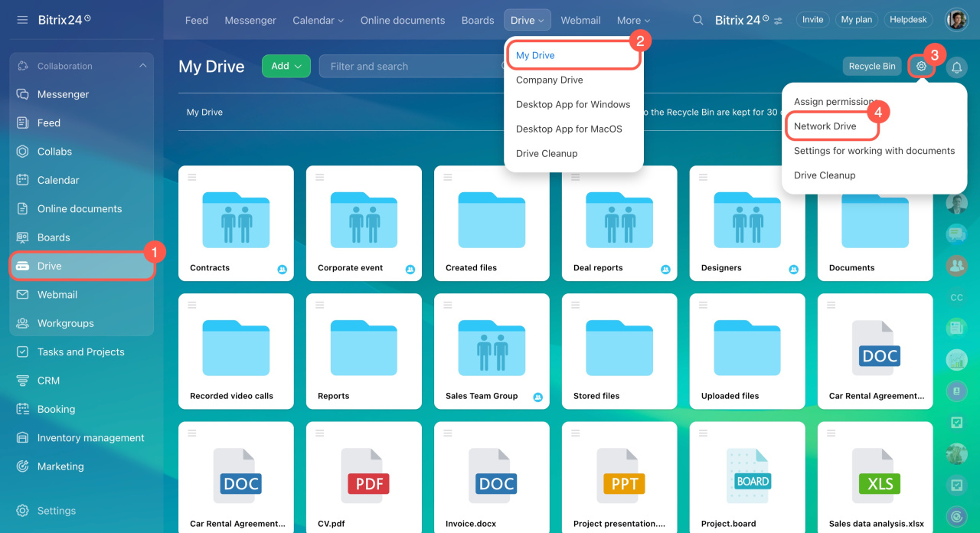Open menu handle on Corporate event folder
Screen dimensions: 980x533
320,177
